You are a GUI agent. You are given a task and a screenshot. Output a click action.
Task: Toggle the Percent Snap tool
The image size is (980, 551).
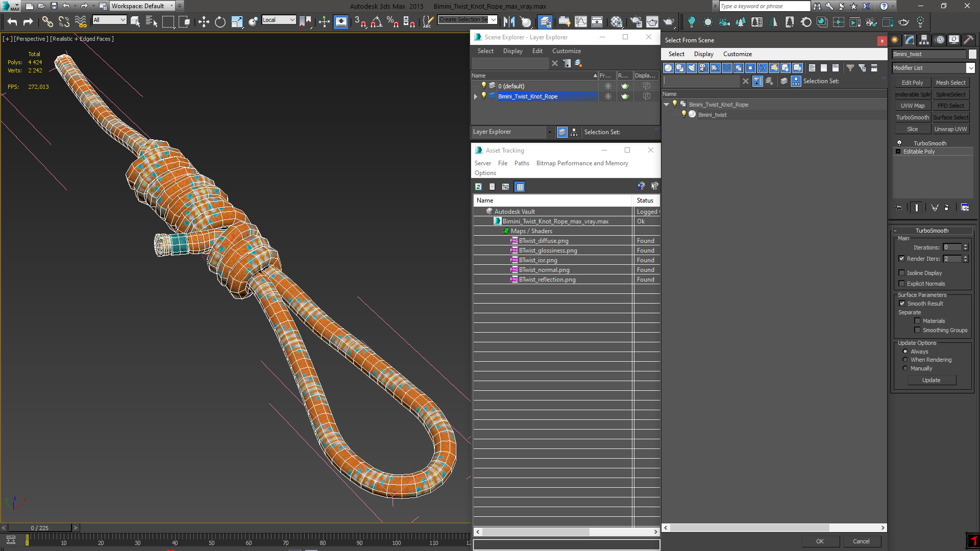pyautogui.click(x=393, y=21)
